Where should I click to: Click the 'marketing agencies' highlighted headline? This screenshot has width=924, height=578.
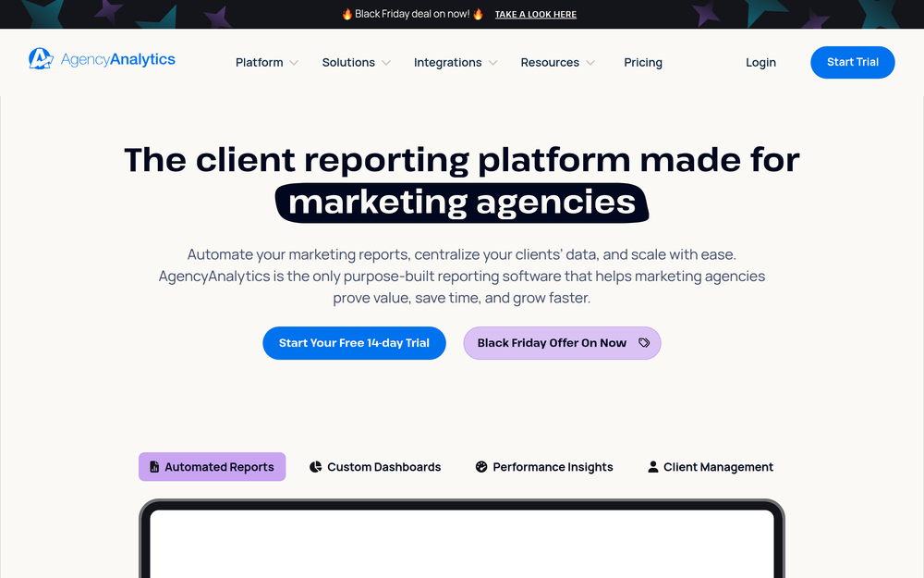point(462,203)
